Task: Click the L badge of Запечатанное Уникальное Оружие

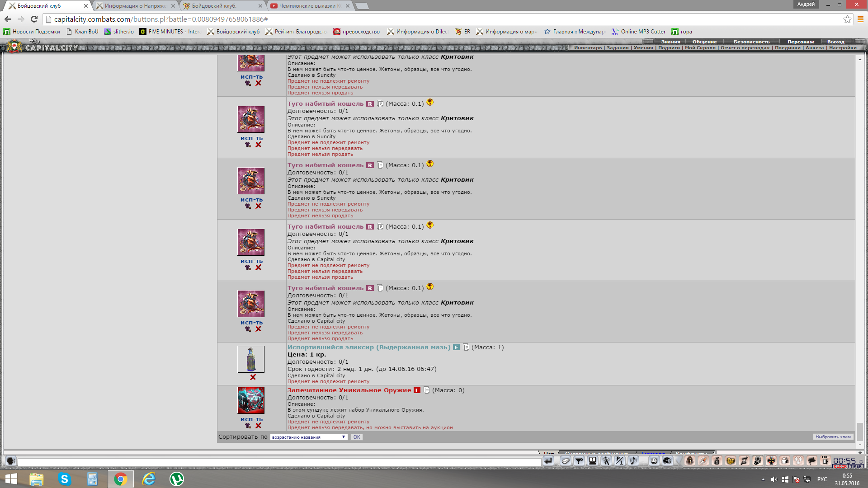Action: pos(417,390)
